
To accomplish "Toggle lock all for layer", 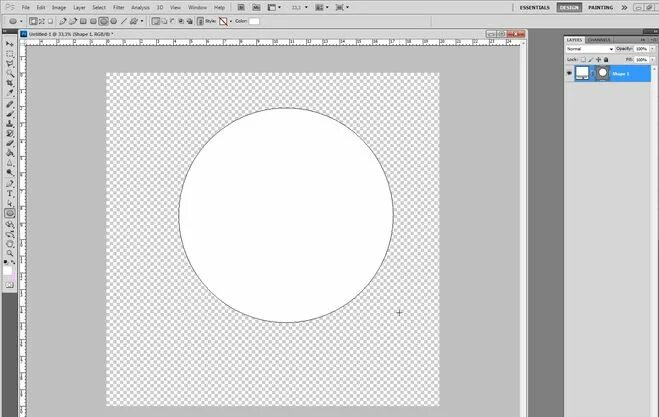I will click(x=606, y=60).
